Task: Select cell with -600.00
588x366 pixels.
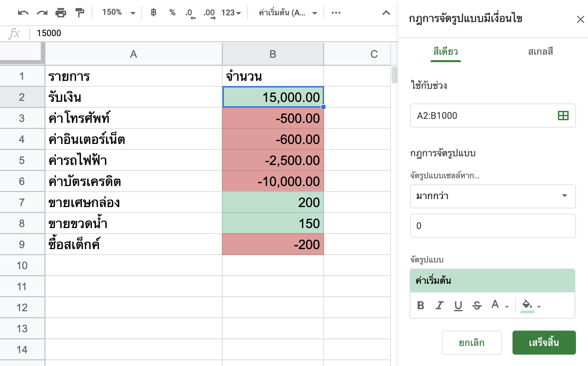Action: click(x=273, y=139)
